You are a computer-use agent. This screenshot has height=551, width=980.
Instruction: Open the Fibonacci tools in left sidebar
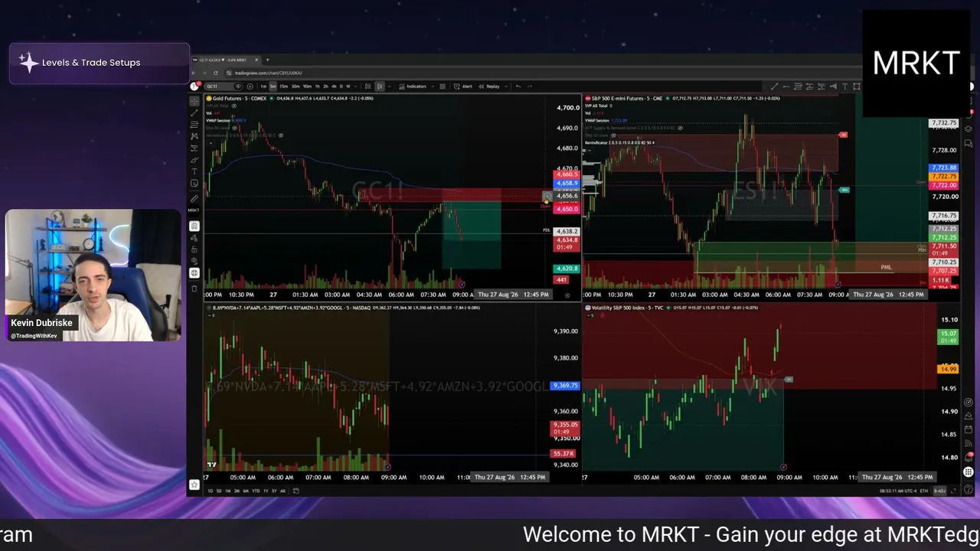[x=194, y=124]
